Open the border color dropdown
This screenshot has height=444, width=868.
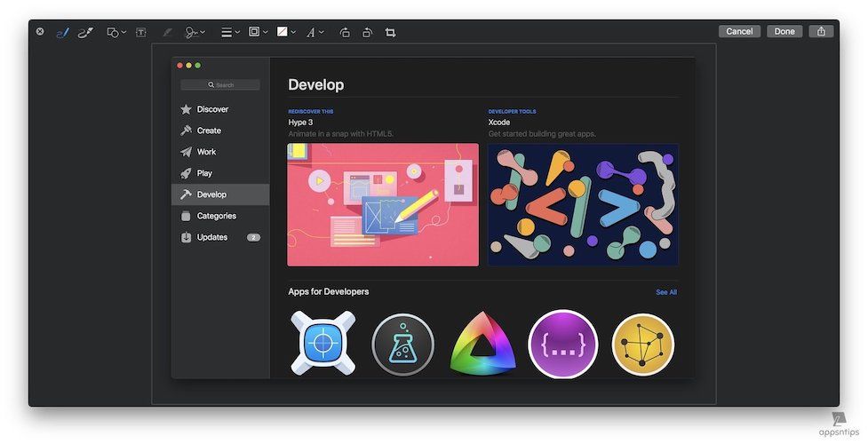point(258,32)
